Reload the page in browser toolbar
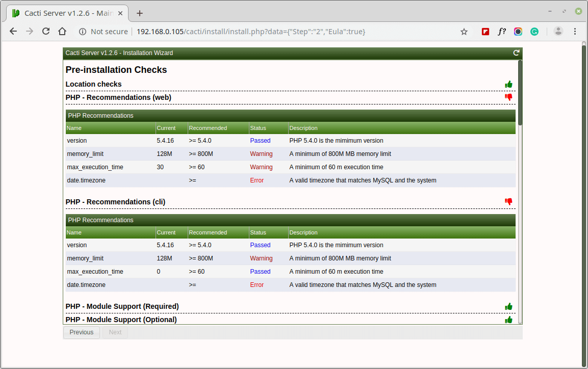 point(46,32)
